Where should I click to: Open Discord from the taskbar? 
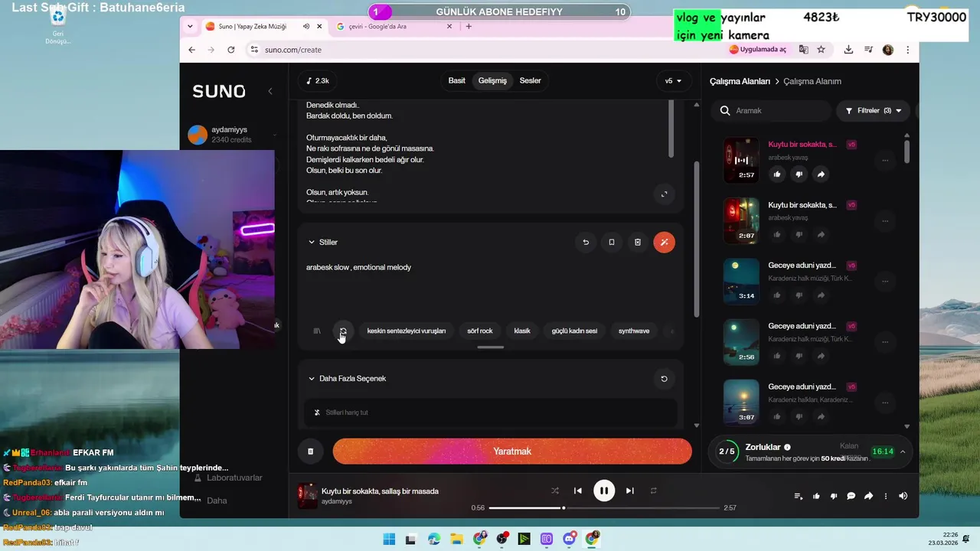point(569,539)
